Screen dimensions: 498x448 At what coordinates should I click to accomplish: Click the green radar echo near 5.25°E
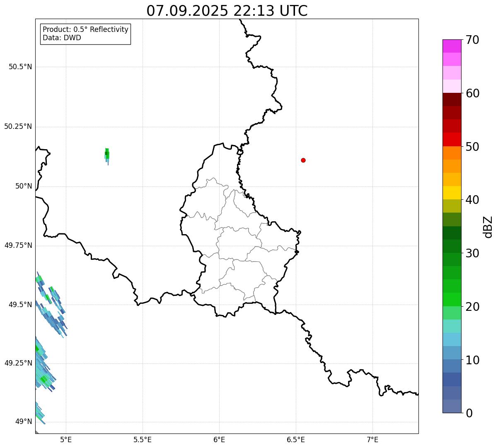click(107, 156)
